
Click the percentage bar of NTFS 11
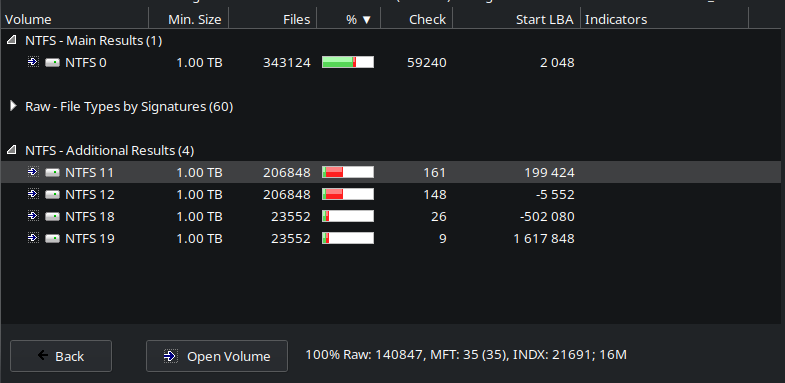tap(348, 172)
